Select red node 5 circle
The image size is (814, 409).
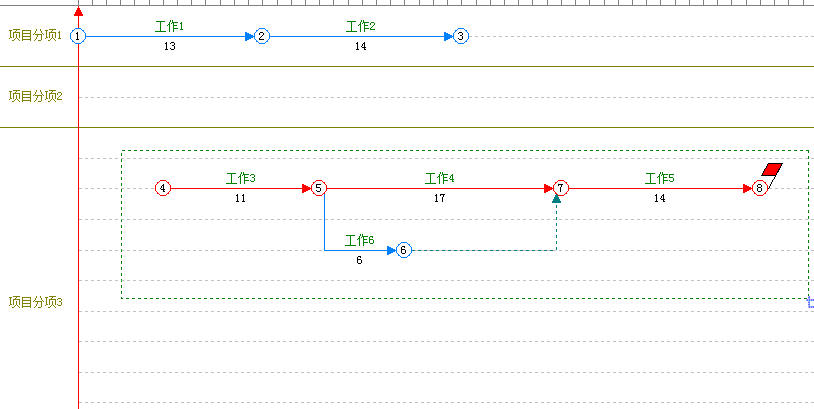[x=318, y=188]
